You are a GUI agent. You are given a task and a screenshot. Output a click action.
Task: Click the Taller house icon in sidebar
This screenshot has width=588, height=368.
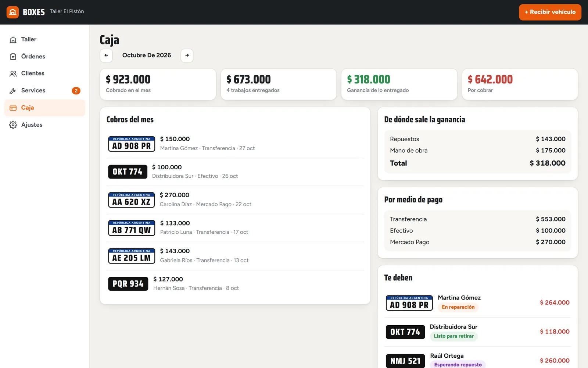tap(13, 39)
